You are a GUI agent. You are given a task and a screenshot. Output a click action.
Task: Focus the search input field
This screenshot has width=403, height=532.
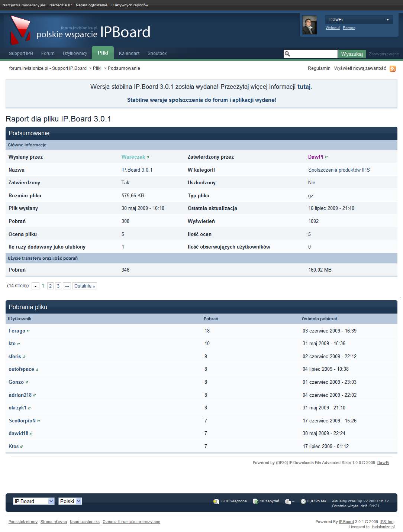[314, 54]
